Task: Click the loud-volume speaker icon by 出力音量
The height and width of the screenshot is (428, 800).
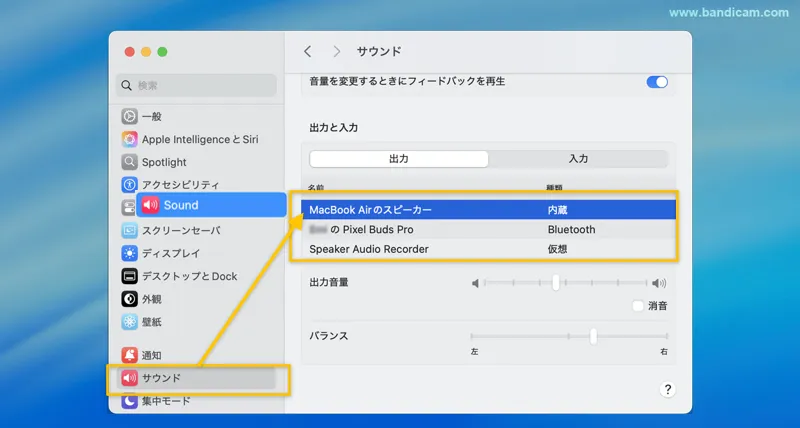Action: click(x=659, y=283)
